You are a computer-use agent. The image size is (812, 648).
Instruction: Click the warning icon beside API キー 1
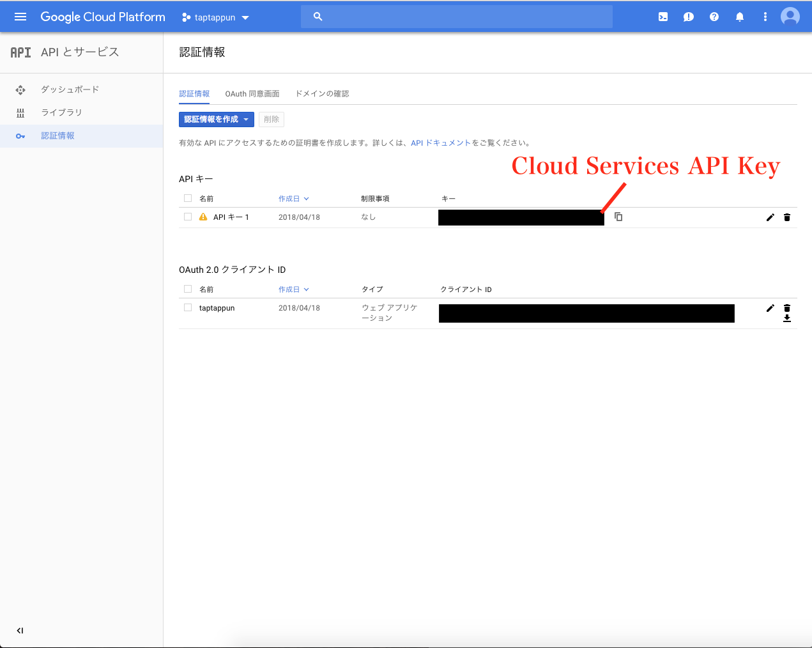pos(203,217)
